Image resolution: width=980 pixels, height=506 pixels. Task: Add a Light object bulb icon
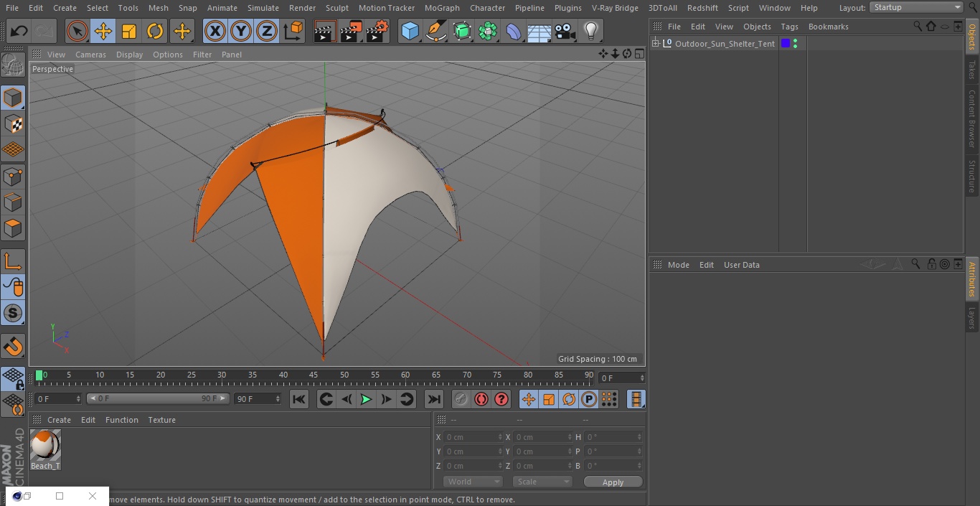[x=590, y=31]
